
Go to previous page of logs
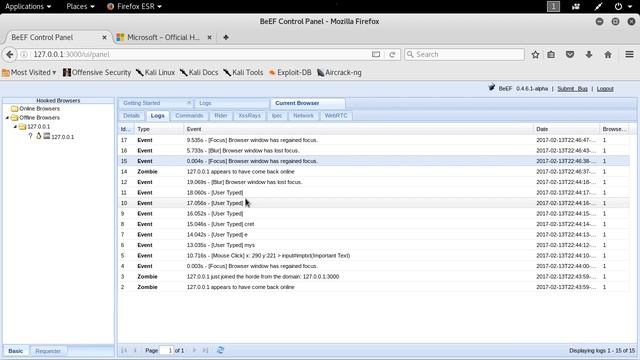135,350
